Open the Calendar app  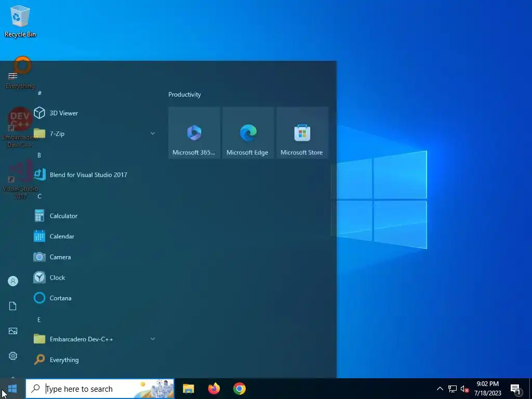(x=95, y=236)
